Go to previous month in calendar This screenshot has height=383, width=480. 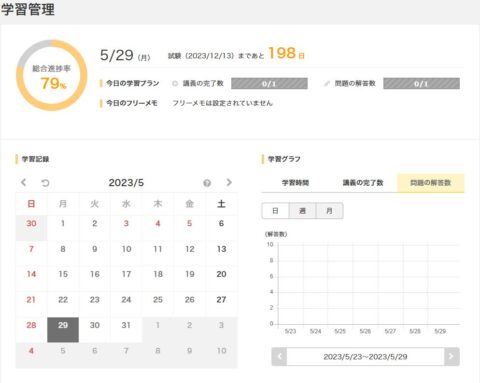tap(23, 182)
